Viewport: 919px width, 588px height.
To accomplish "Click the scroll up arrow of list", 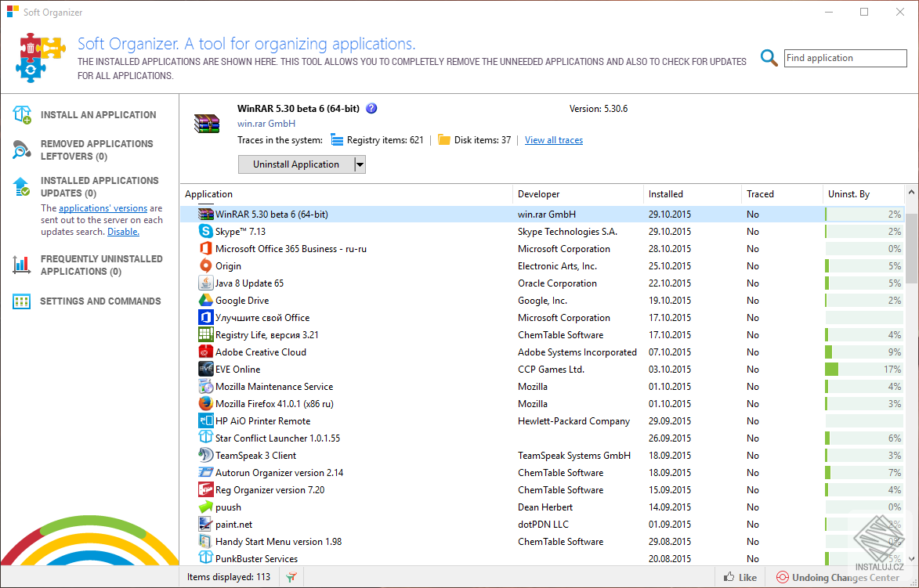I will coord(911,192).
